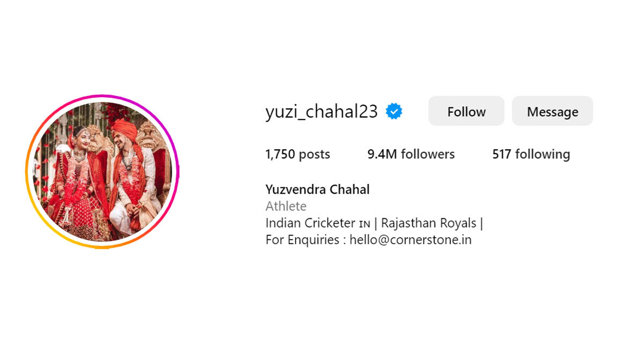Click the Yuzvendra Chahal display name
The image size is (644, 352).
click(x=318, y=189)
